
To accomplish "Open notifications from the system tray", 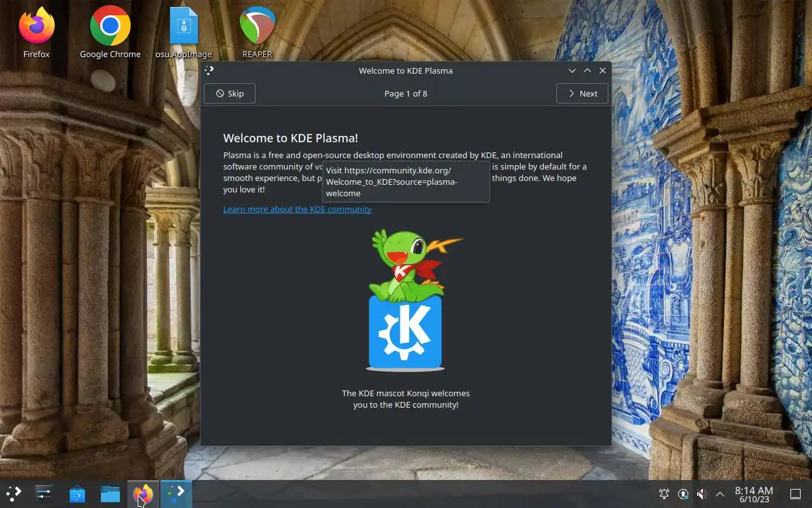I will [x=664, y=493].
